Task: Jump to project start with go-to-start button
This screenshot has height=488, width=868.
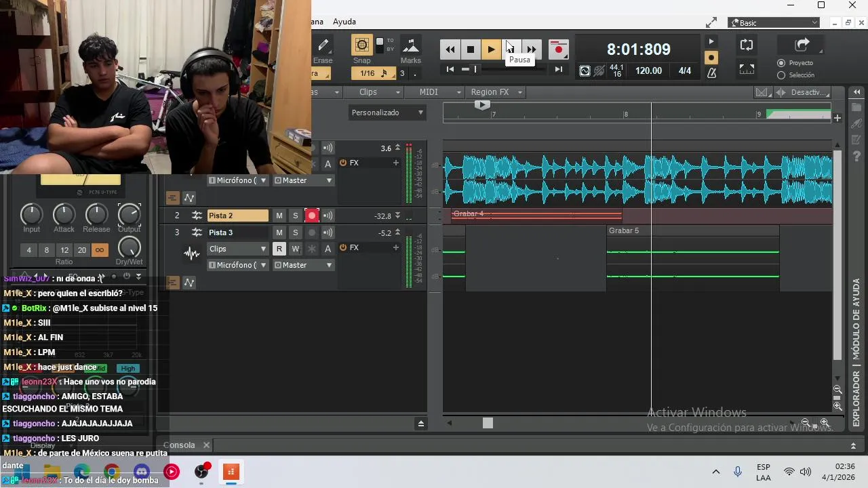Action: click(x=450, y=69)
